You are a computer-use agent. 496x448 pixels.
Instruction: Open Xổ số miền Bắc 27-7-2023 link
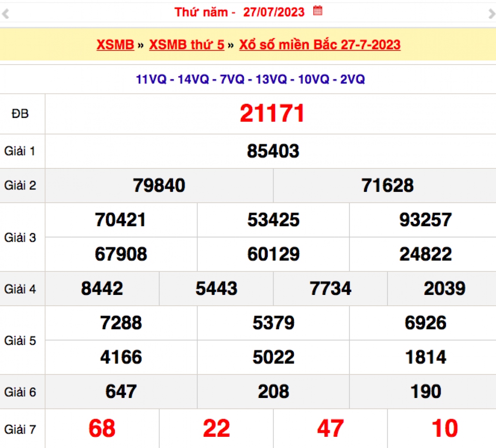320,45
